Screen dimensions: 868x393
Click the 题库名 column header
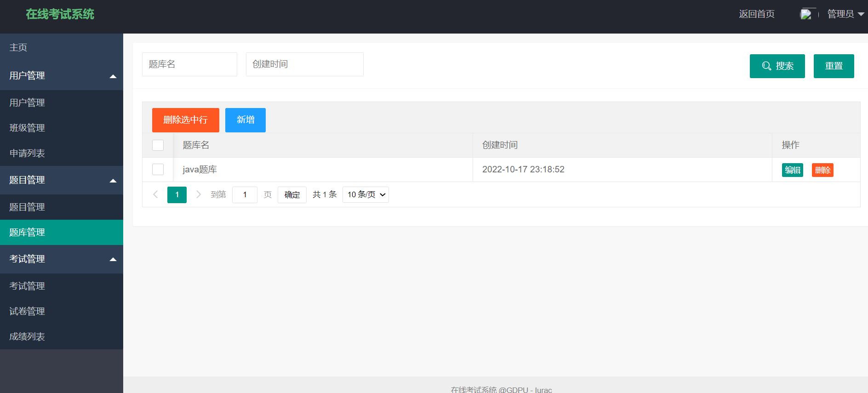point(323,145)
